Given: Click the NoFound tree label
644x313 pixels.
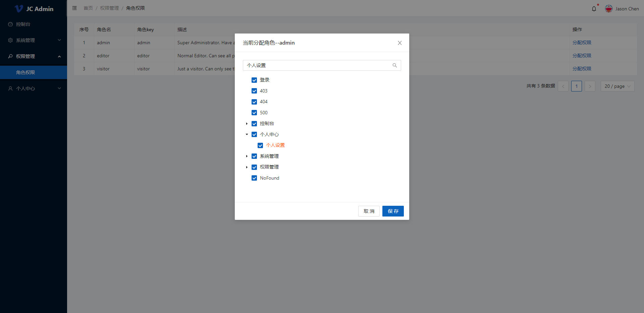Looking at the screenshot, I should pyautogui.click(x=270, y=178).
